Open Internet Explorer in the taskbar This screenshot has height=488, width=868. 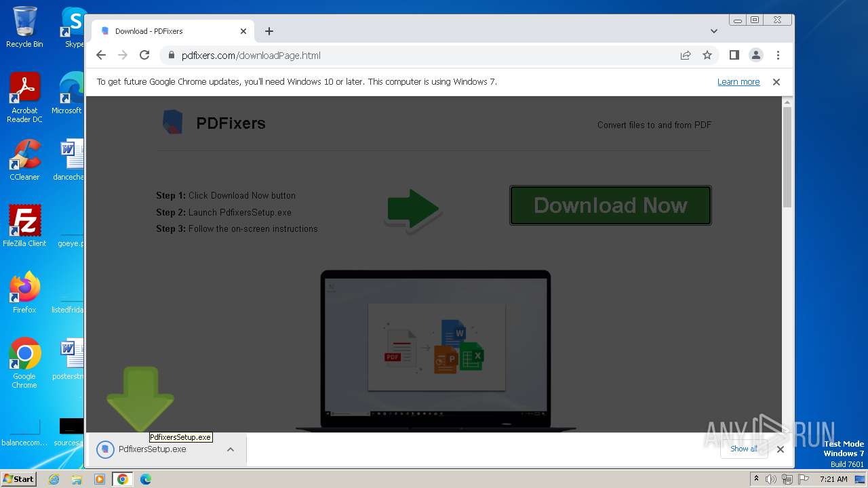pyautogui.click(x=54, y=479)
